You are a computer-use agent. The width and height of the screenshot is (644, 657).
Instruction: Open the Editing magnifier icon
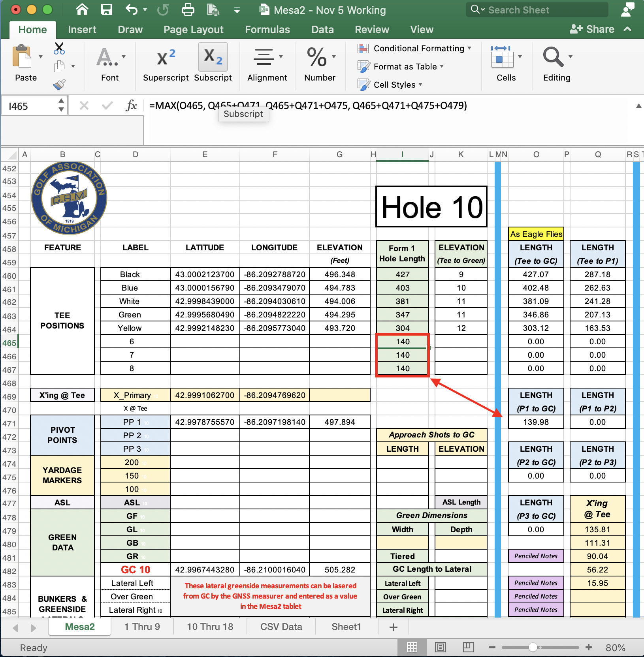point(553,57)
